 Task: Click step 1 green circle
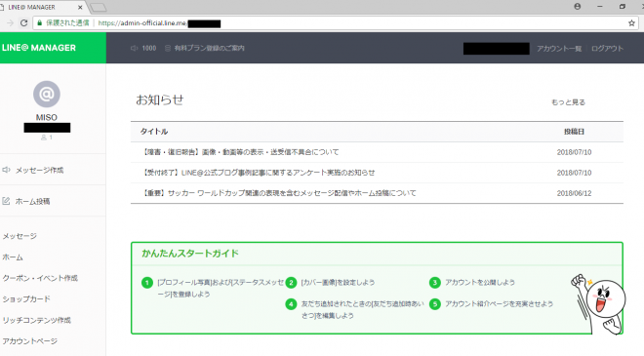click(x=147, y=283)
